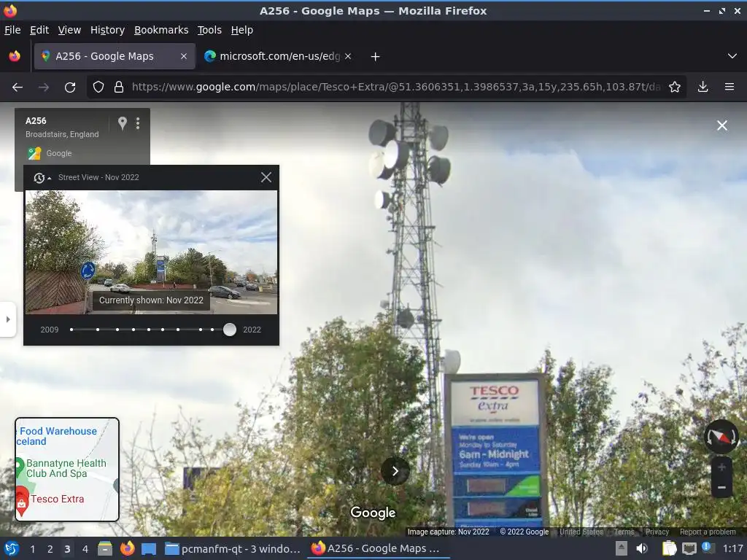Click Bannatyne Health Club And Spa label

coord(66,468)
